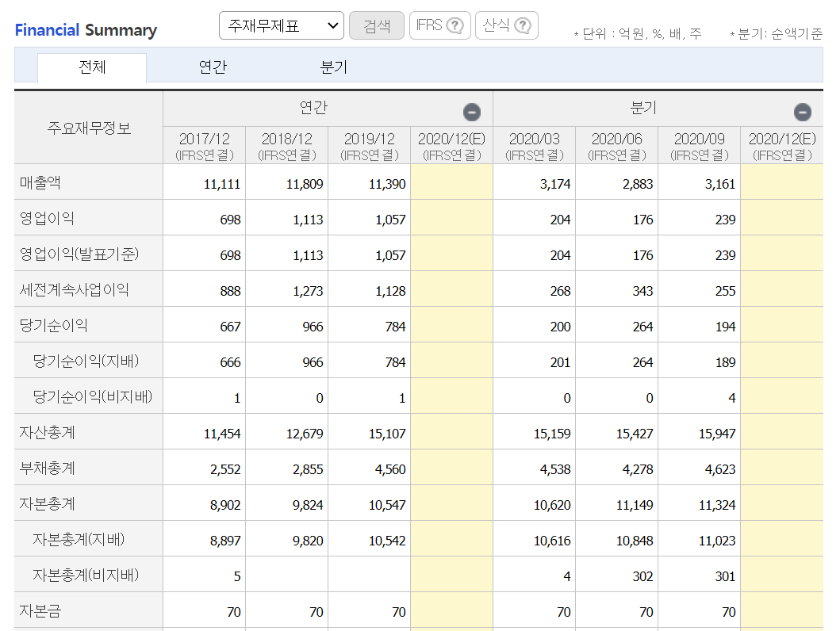Click the 3,174 매출액 value for 2020/03
The width and height of the screenshot is (840, 631).
555,184
